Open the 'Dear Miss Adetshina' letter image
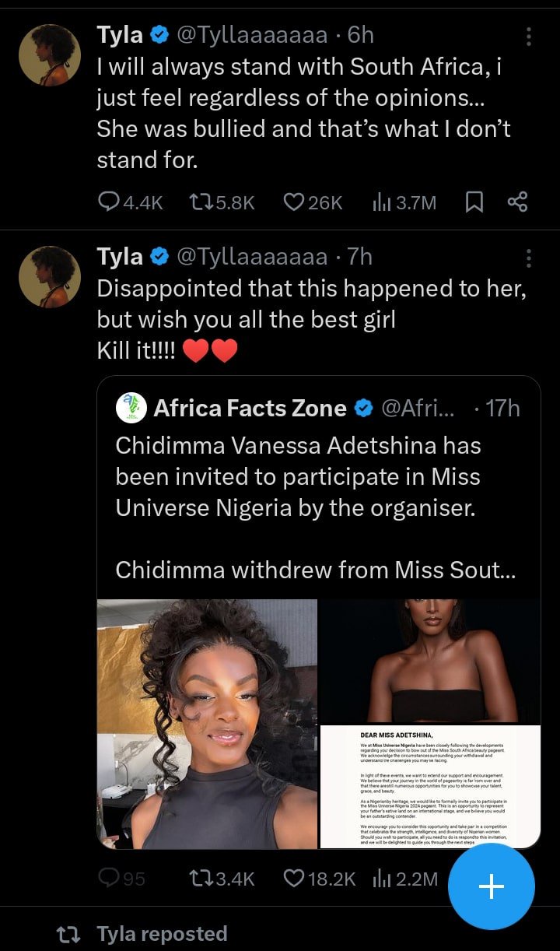 (430, 786)
